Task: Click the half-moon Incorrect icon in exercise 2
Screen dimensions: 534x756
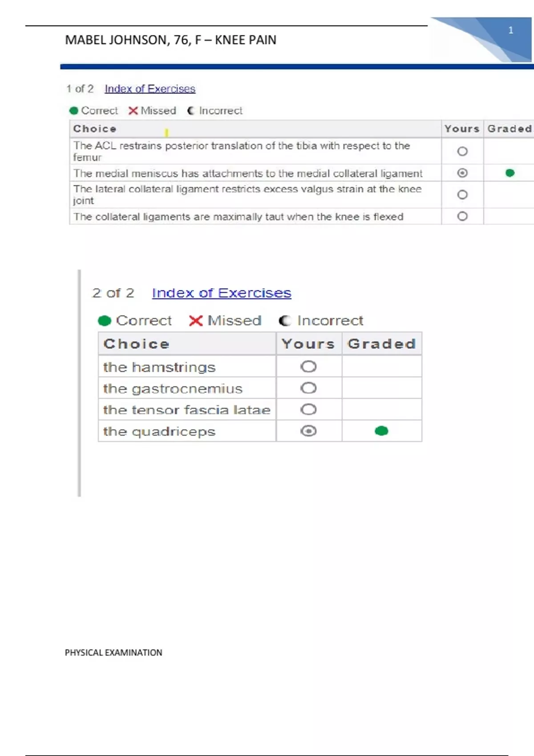Action: pos(285,321)
